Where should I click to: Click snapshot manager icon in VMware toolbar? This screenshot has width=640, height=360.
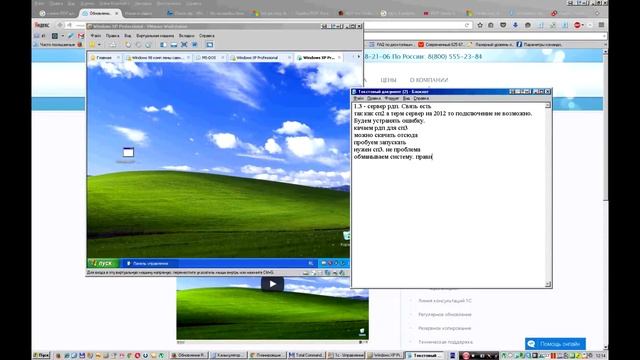148,44
